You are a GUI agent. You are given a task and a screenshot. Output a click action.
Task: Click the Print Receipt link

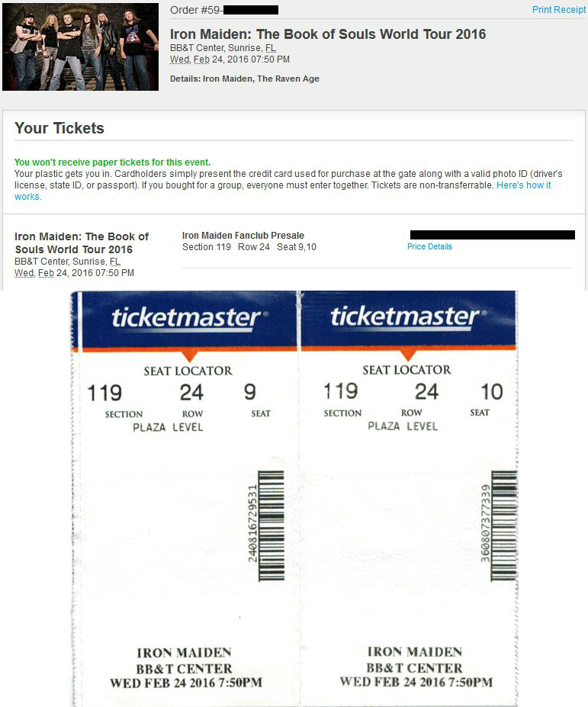click(559, 9)
